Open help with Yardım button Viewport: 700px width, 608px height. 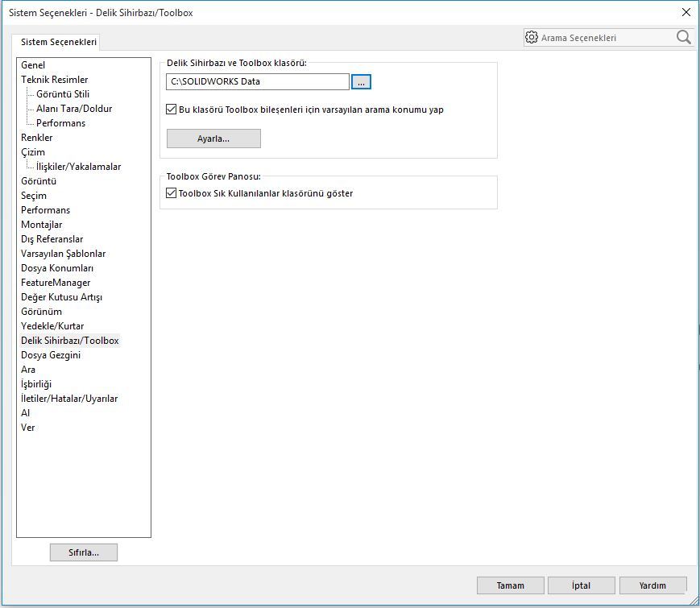coord(652,585)
